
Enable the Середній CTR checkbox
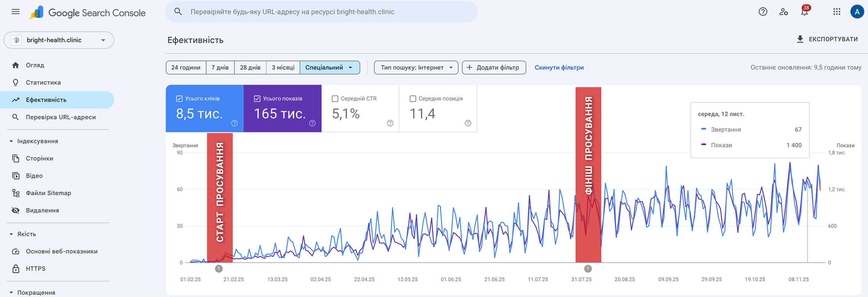(x=335, y=99)
